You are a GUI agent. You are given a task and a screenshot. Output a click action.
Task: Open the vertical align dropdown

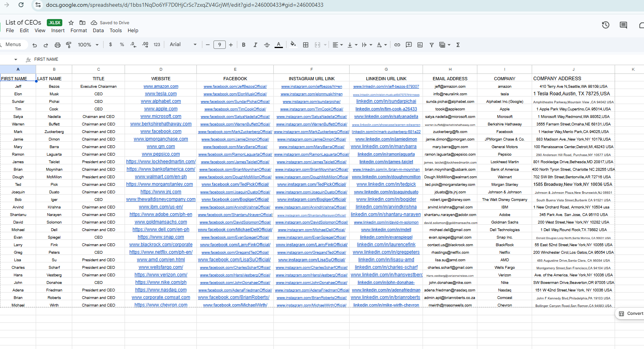[x=352, y=45]
